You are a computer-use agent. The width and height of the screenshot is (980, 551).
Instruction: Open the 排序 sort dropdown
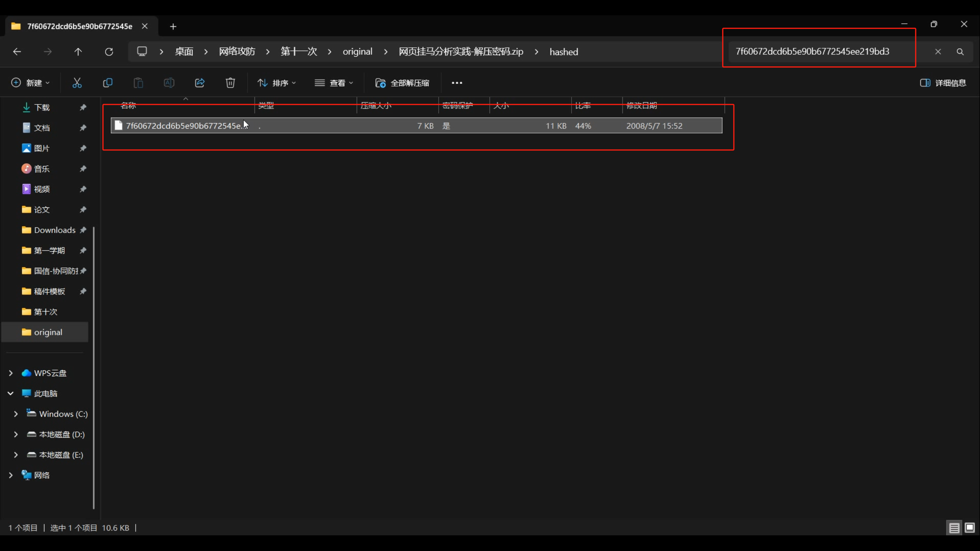(277, 83)
